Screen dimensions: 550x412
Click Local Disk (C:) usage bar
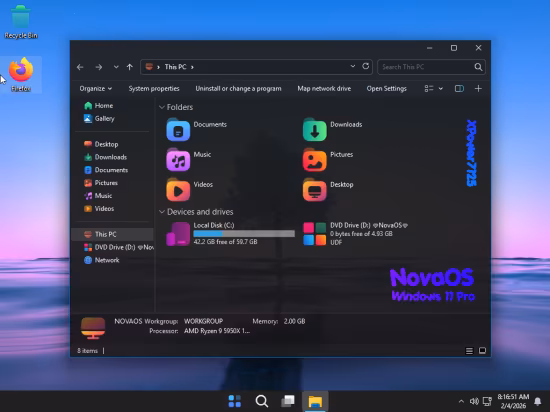244,234
